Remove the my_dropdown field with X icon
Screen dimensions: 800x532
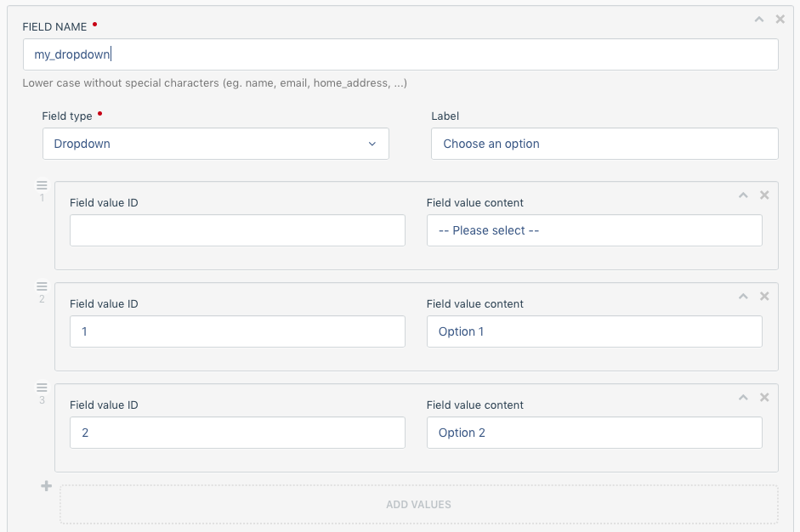pyautogui.click(x=780, y=19)
